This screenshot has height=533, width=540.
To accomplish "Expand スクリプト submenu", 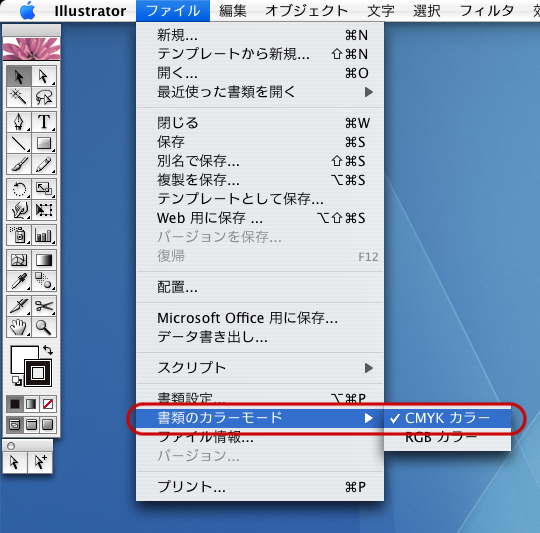I will [x=260, y=368].
